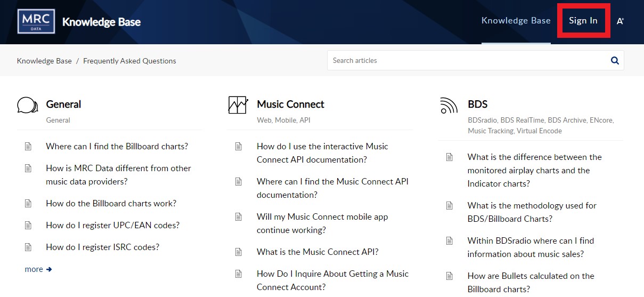Click the BDS product list subtitle text
The height and width of the screenshot is (297, 644).
tap(541, 126)
